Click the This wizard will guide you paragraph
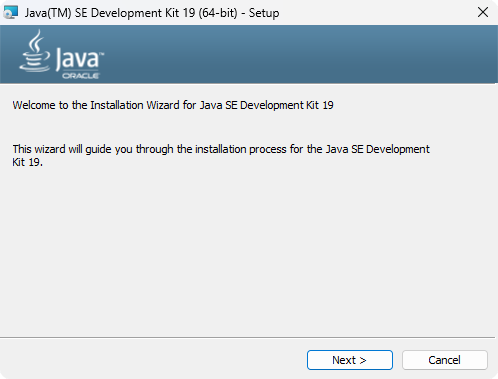The width and height of the screenshot is (498, 379). [x=221, y=156]
